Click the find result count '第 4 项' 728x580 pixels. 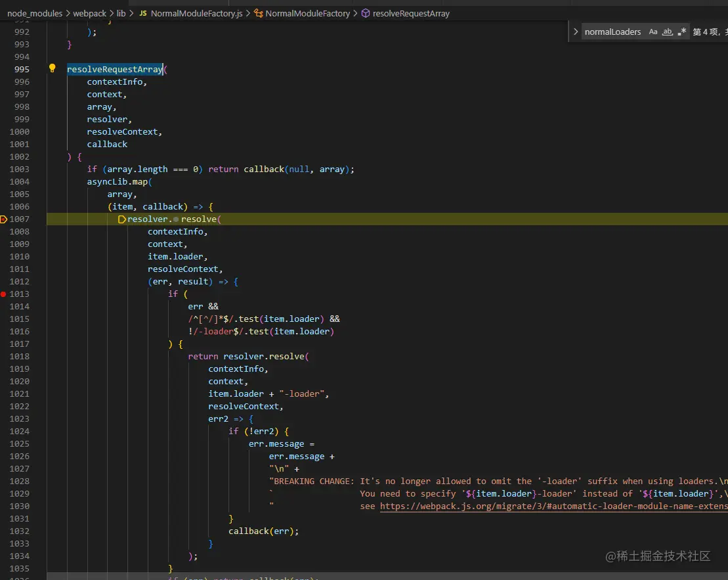706,32
